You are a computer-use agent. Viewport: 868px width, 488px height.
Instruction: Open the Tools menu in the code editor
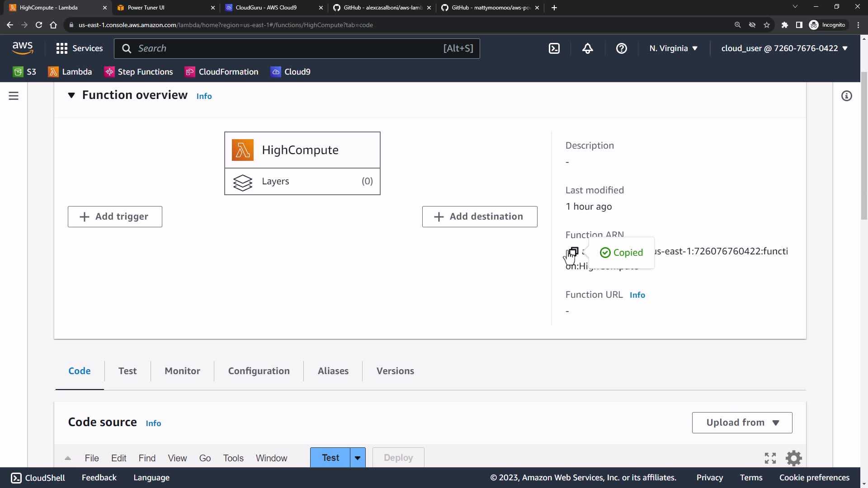[x=233, y=458]
